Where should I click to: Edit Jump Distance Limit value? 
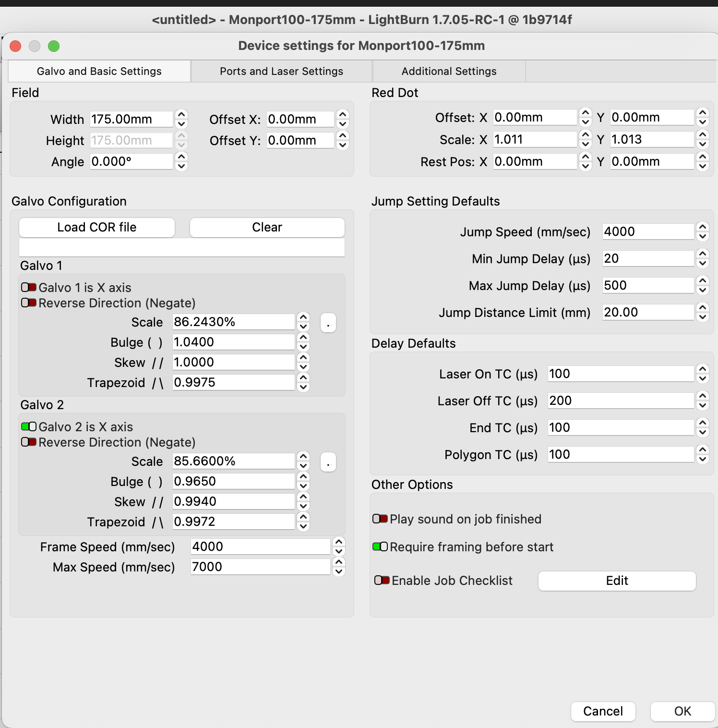[648, 312]
